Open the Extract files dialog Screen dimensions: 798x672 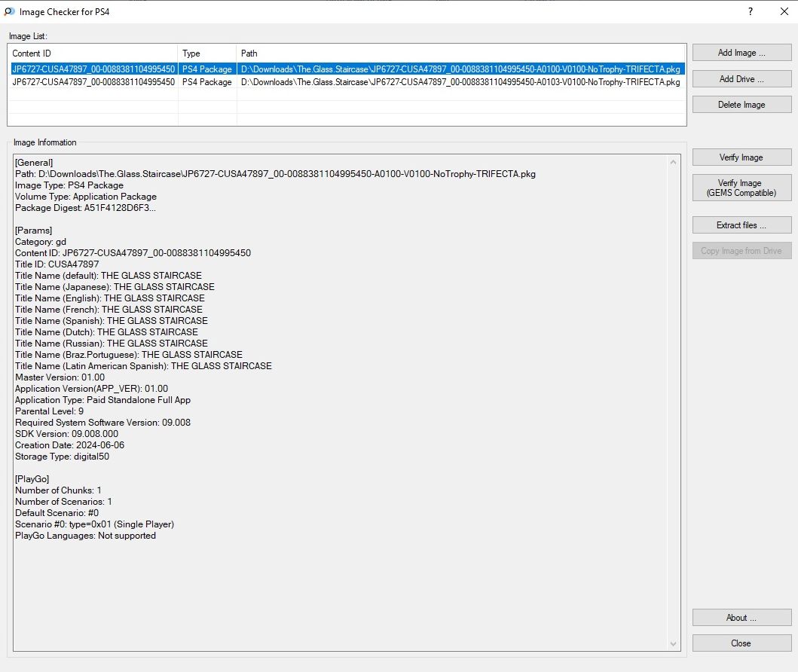click(x=741, y=225)
